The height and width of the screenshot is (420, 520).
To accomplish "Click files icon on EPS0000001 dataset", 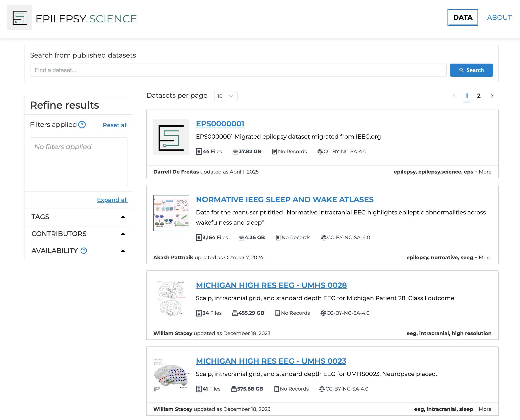I will 198,151.
